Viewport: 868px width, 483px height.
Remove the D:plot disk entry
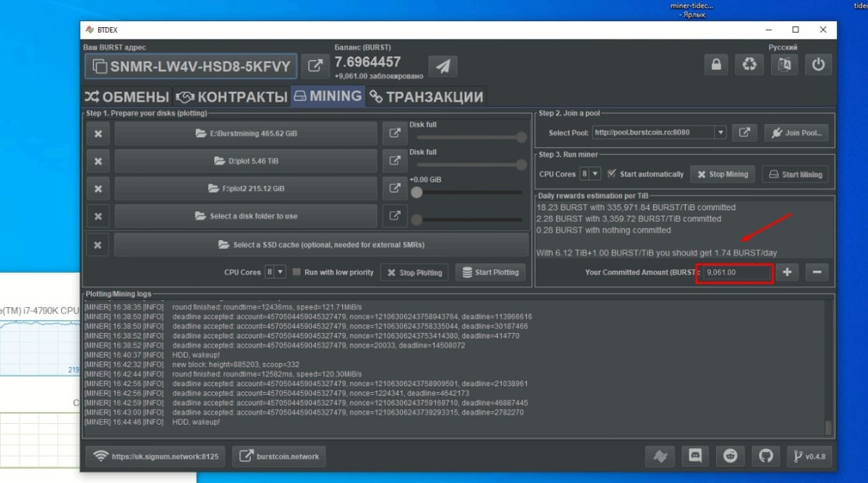98,161
